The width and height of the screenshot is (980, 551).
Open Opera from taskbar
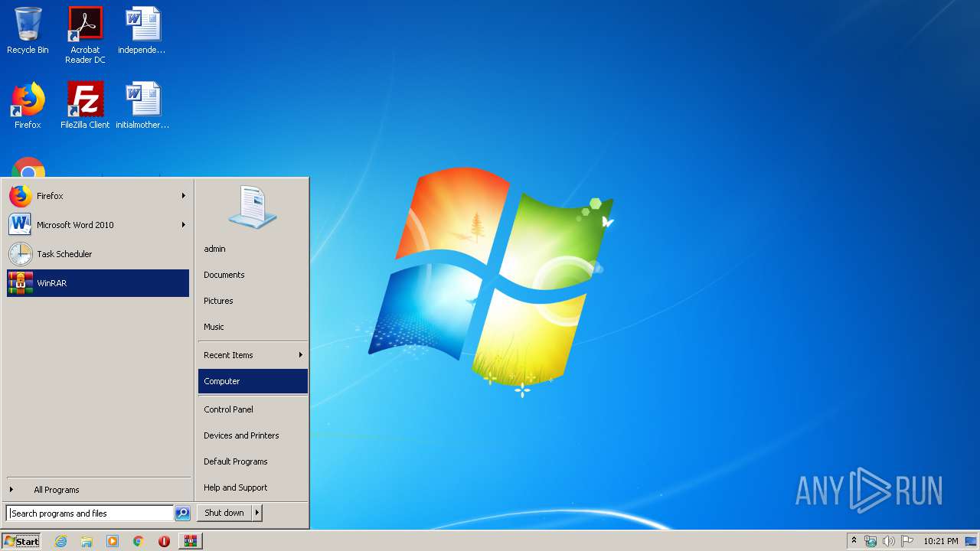164,541
